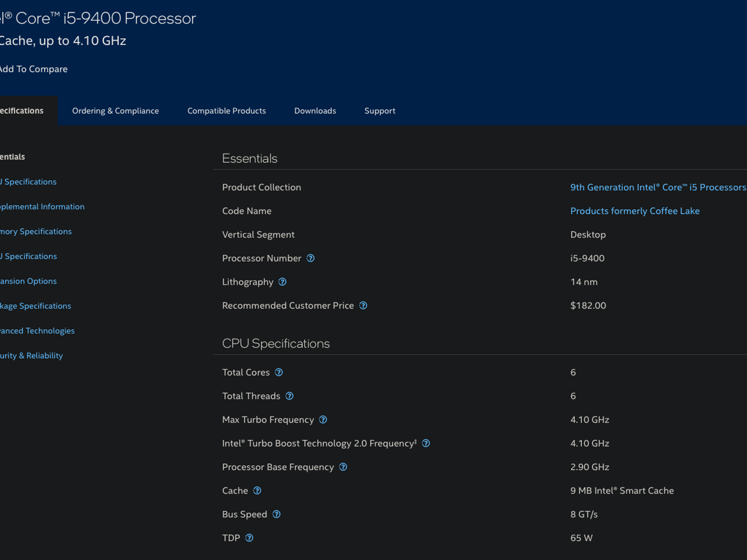Open the Cache info question icon
The width and height of the screenshot is (747, 560).
[257, 491]
